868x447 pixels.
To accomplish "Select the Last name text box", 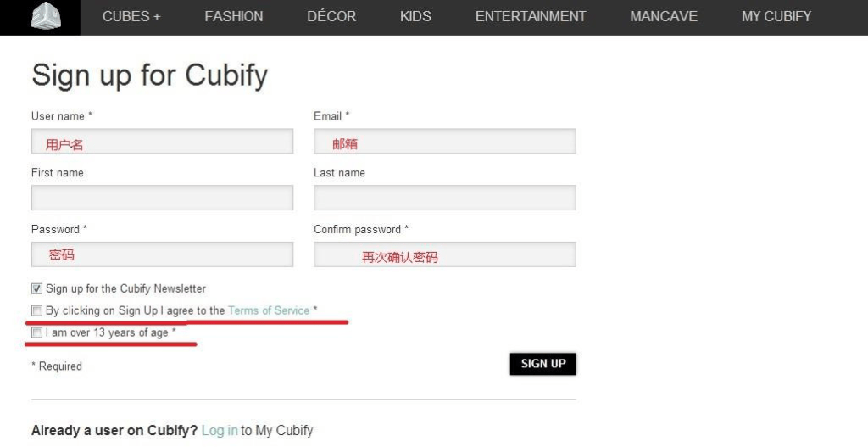I will [444, 198].
